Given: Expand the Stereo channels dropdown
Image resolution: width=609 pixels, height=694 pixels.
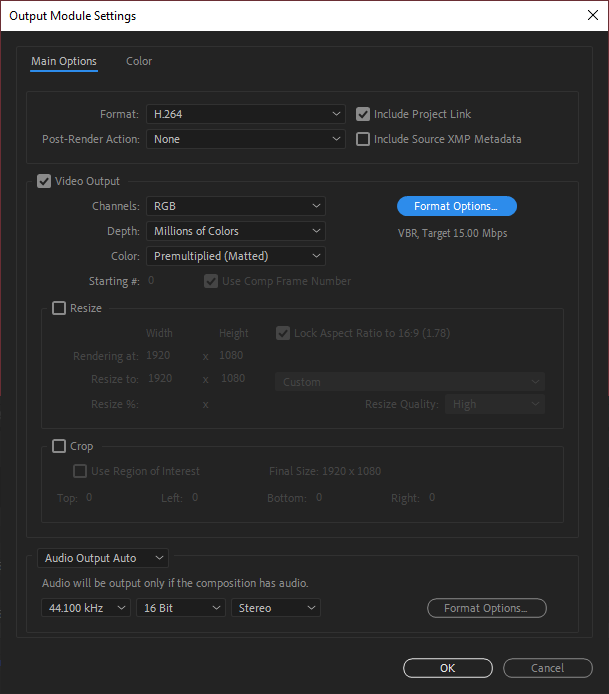Looking at the screenshot, I should pos(275,608).
